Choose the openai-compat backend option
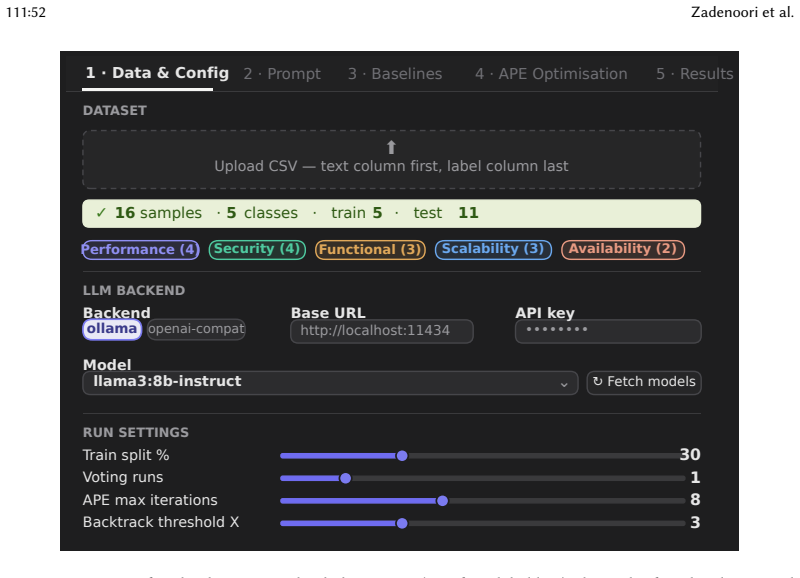Image resolution: width=800 pixels, height=578 pixels. coord(196,329)
